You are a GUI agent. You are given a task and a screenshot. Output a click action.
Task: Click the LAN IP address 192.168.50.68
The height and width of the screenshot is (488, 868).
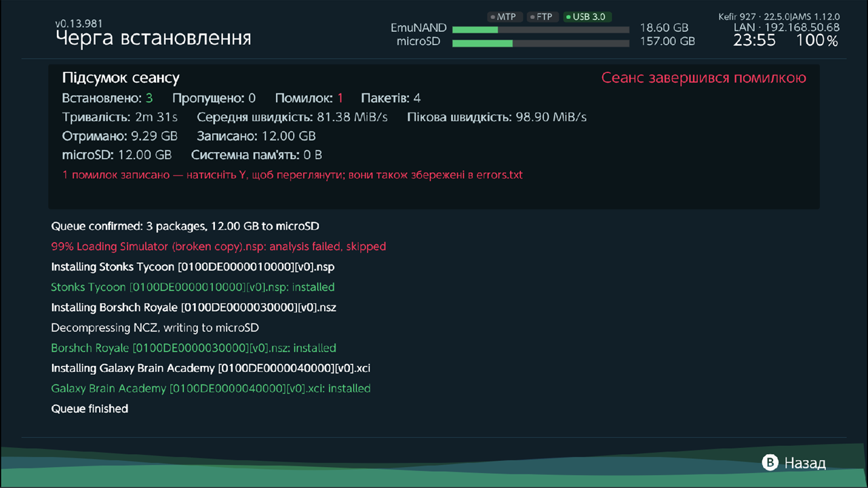tap(787, 28)
